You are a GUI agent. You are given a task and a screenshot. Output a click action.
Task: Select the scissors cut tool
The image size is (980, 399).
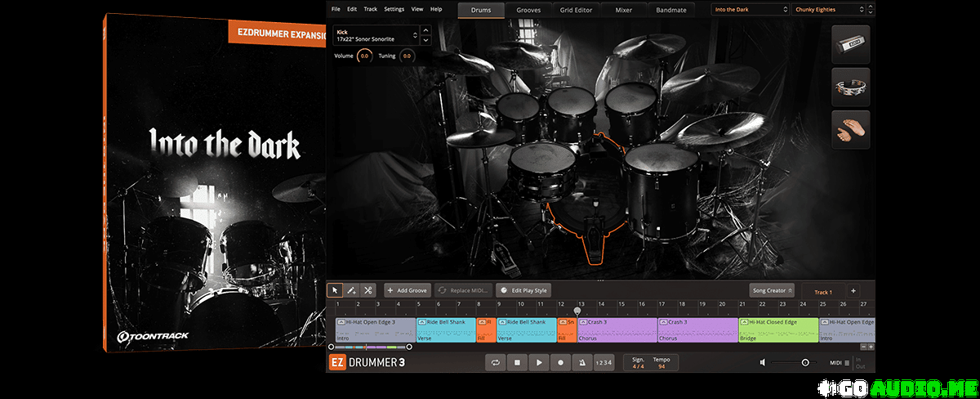tap(367, 290)
